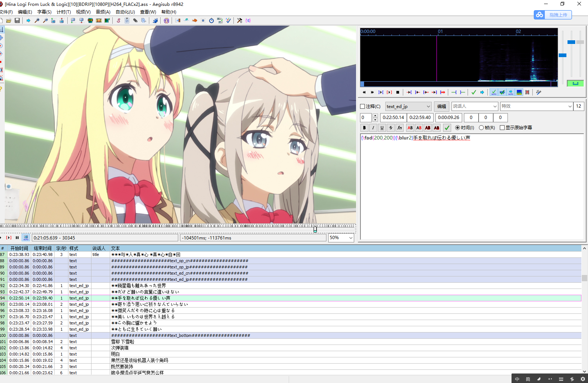Click the primary color AB button
Viewport: 588px width, 383px height.
coord(410,128)
